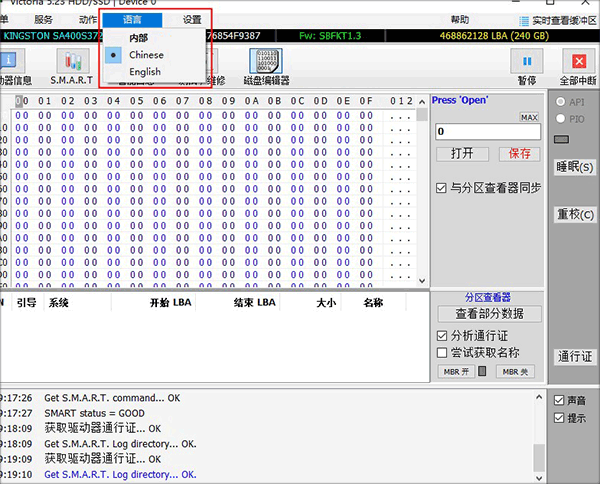Click the KINGSTON SA400S37 drive name
This screenshot has width=600, height=484.
click(x=52, y=36)
